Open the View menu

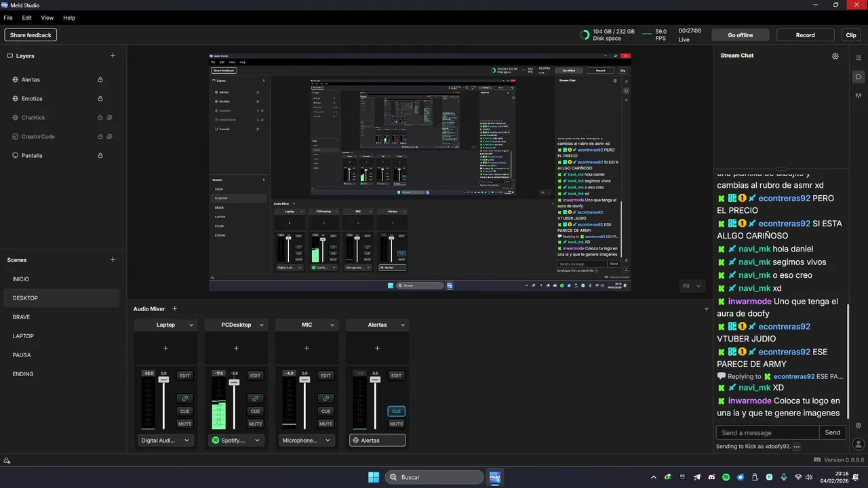tap(47, 18)
